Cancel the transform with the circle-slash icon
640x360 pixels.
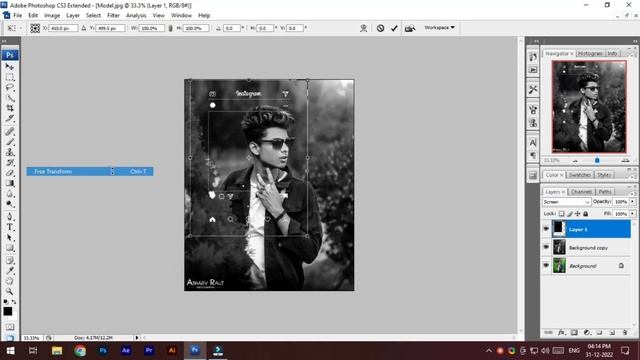tap(380, 28)
